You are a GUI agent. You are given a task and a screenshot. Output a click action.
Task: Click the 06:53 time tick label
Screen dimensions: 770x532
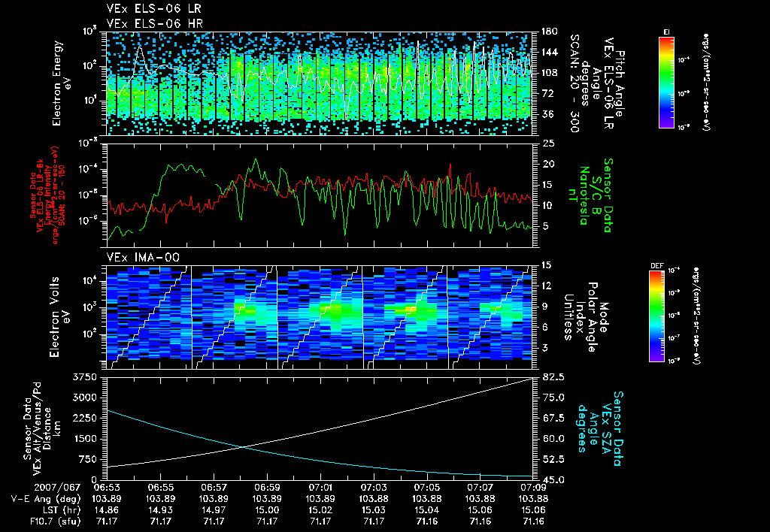107,488
